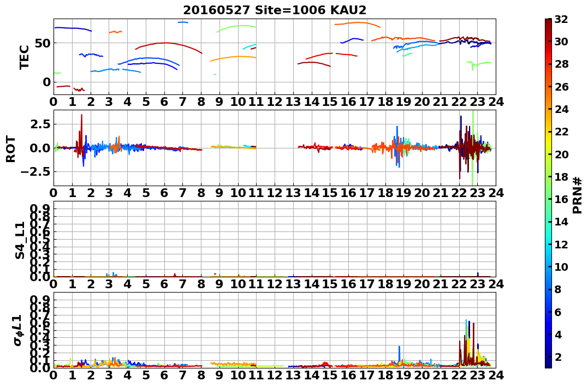Click the "6" tick on the PRN colorbar

pyautogui.click(x=558, y=312)
